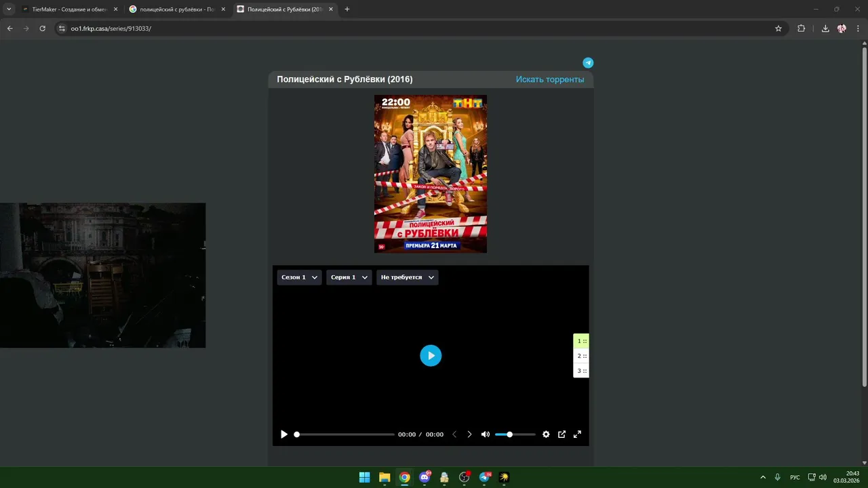868x488 pixels.
Task: Select player source 3
Action: tap(581, 371)
